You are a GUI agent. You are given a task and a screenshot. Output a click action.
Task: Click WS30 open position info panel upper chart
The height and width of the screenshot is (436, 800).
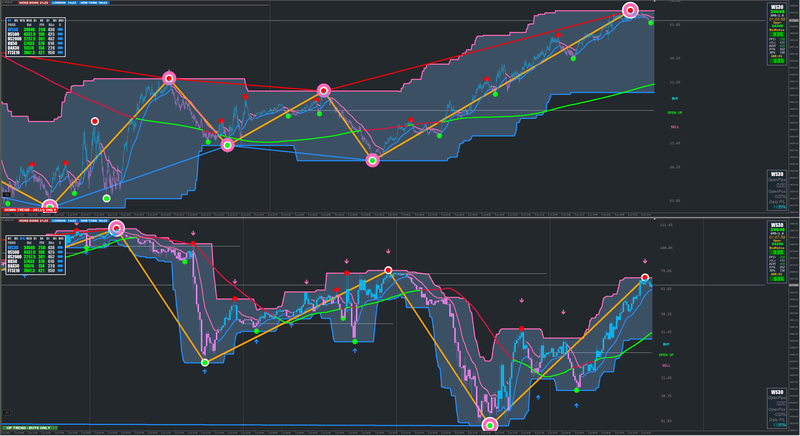click(777, 190)
